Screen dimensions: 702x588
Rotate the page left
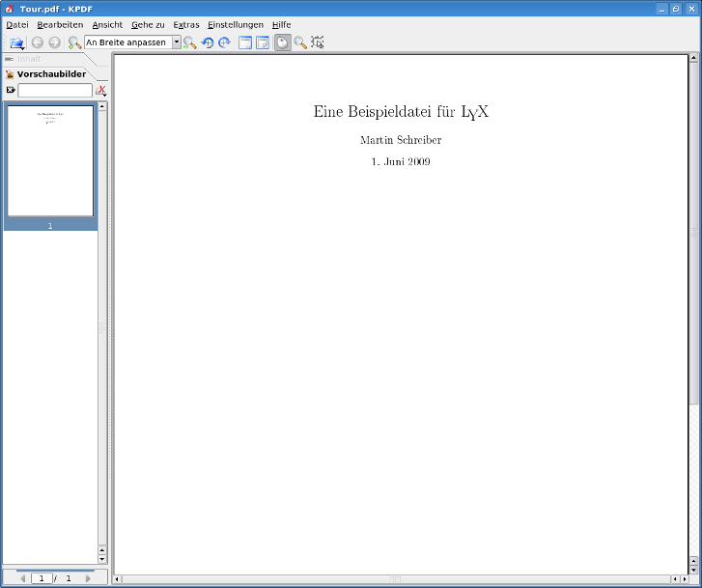point(207,42)
